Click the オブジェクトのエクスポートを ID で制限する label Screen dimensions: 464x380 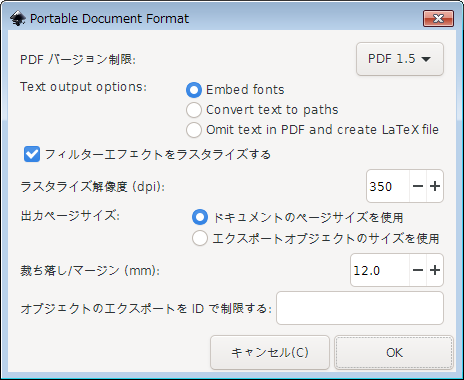146,308
